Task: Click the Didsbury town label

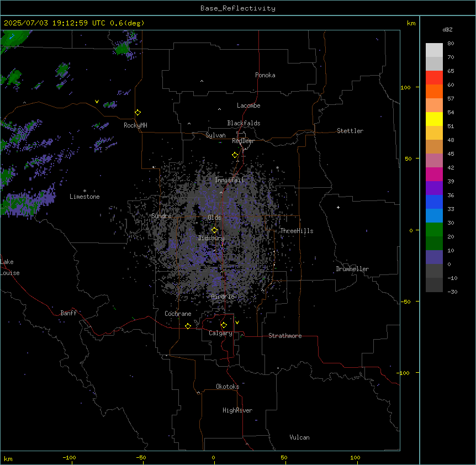Action: click(x=211, y=238)
